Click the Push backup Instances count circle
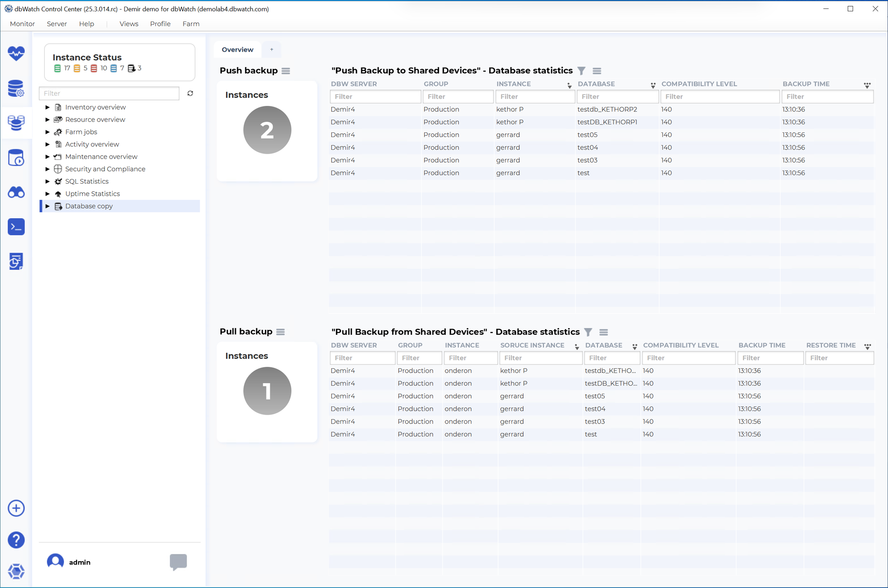 click(x=267, y=130)
